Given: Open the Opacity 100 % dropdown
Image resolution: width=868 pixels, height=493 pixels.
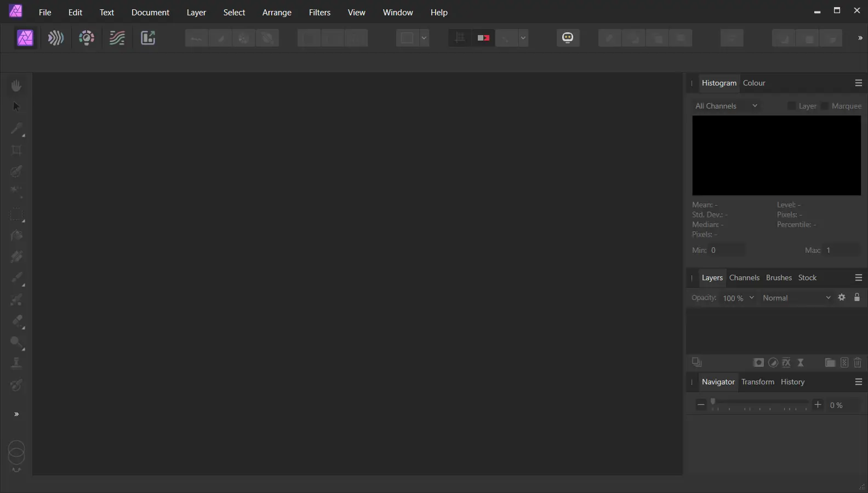Looking at the screenshot, I should pyautogui.click(x=739, y=298).
